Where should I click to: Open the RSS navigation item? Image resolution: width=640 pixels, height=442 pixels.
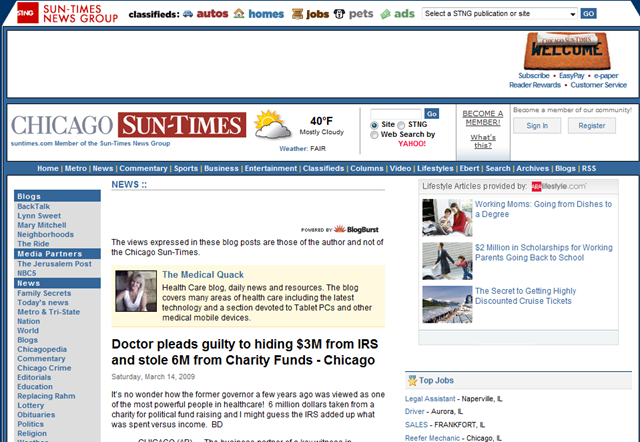[x=589, y=168]
